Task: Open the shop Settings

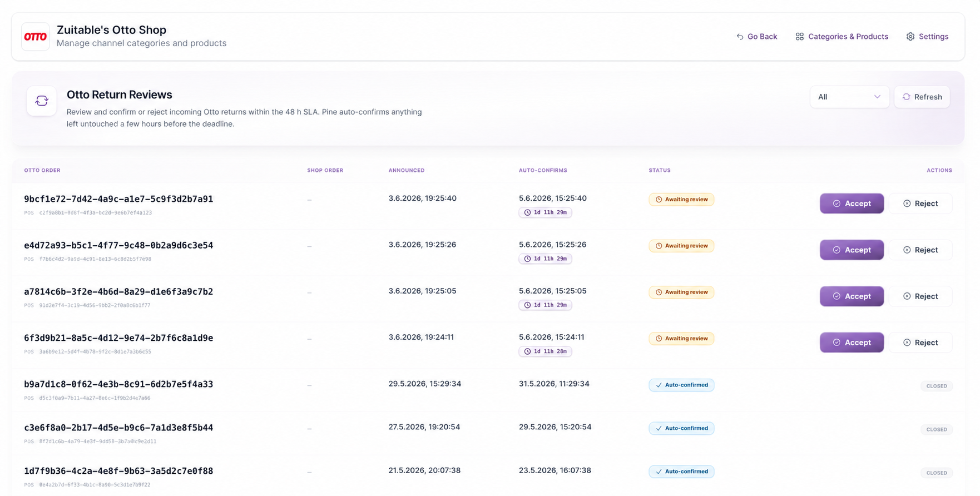Action: pyautogui.click(x=927, y=37)
